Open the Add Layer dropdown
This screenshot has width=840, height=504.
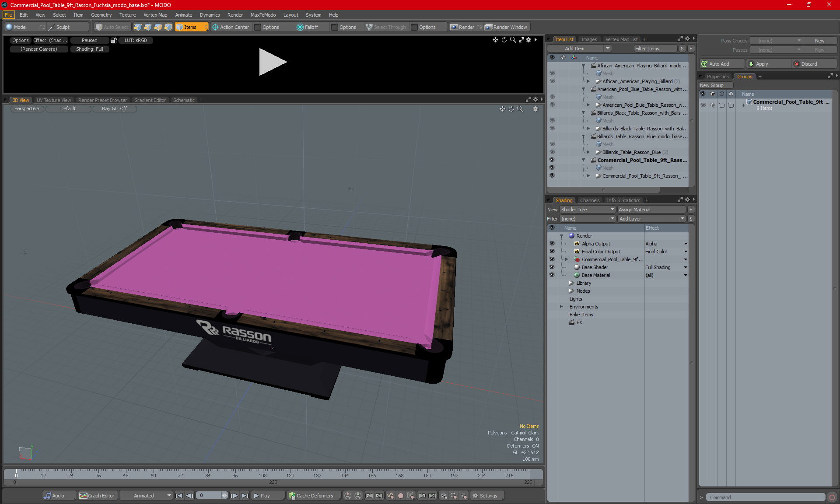(651, 219)
